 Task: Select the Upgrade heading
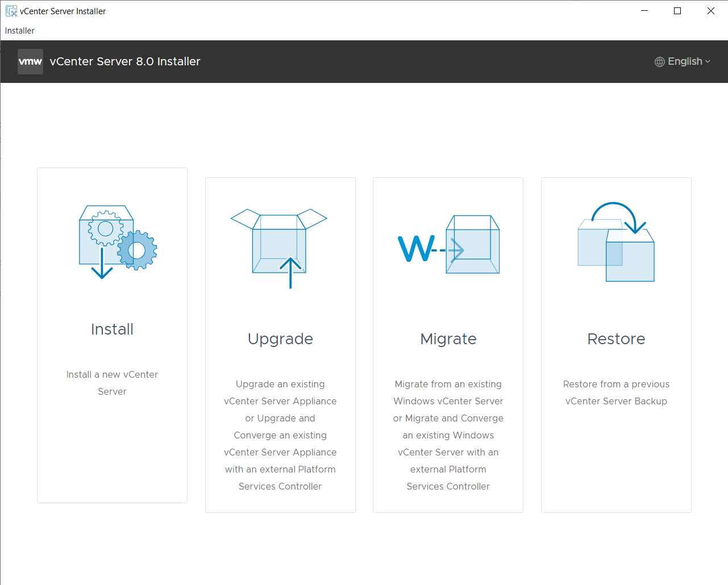(x=280, y=339)
